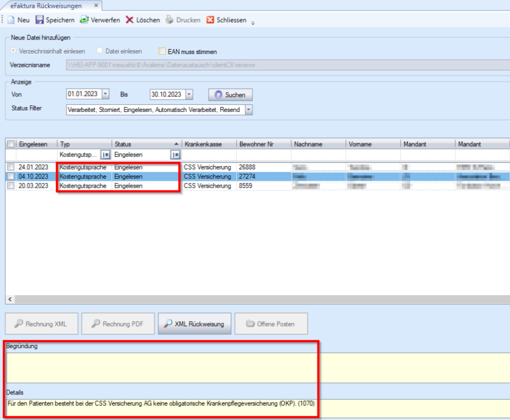Click the XML Rückweisung button
The width and height of the screenshot is (510, 420).
[194, 324]
